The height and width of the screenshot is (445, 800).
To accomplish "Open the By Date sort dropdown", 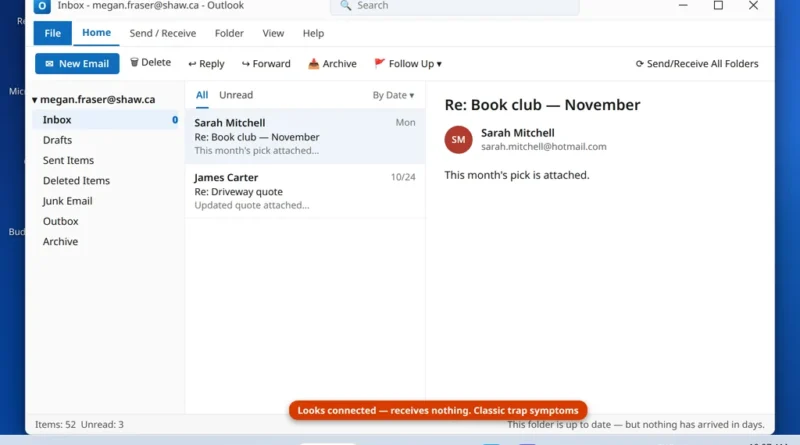I will (x=393, y=95).
